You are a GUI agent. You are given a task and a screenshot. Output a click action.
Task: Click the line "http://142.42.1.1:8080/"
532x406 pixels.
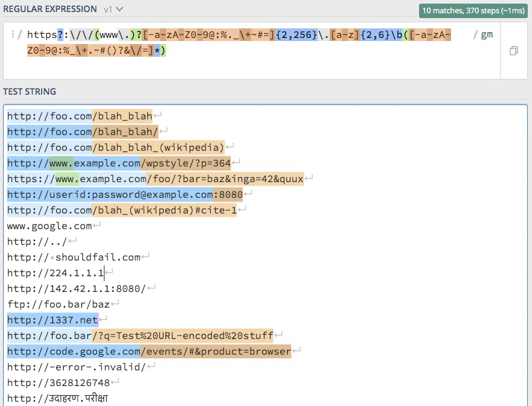tap(76, 289)
